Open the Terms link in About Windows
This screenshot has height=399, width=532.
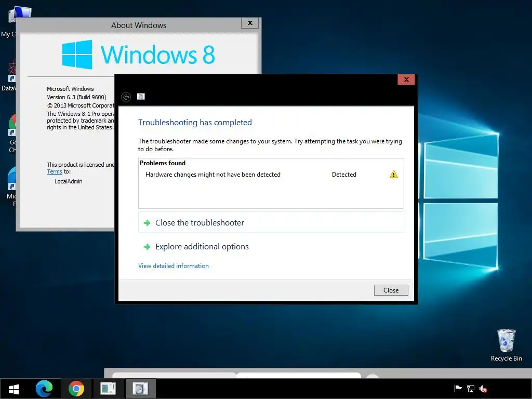54,171
